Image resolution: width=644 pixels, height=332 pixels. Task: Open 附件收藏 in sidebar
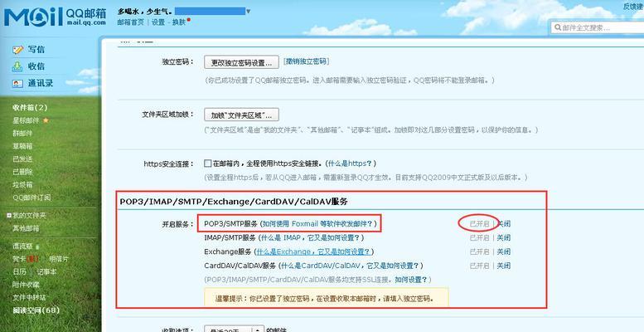[26, 285]
